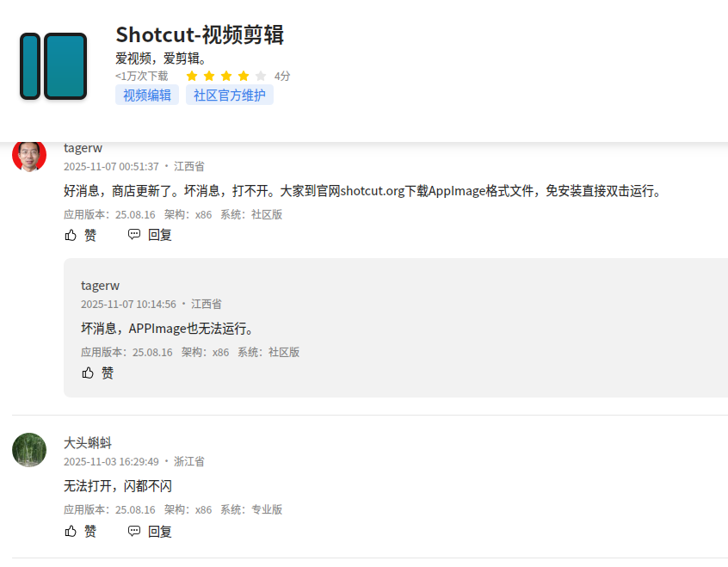Click the speech bubble icon on tagerw's comment

point(134,234)
